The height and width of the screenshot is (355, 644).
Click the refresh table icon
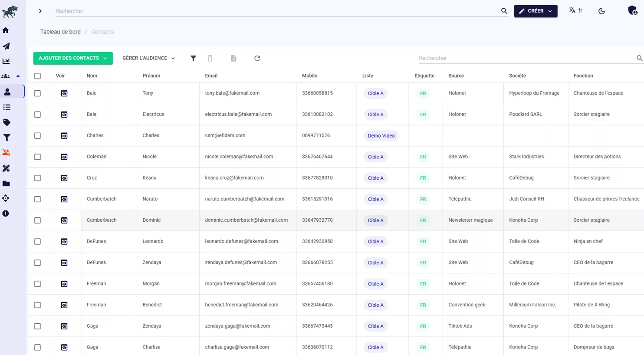[257, 58]
